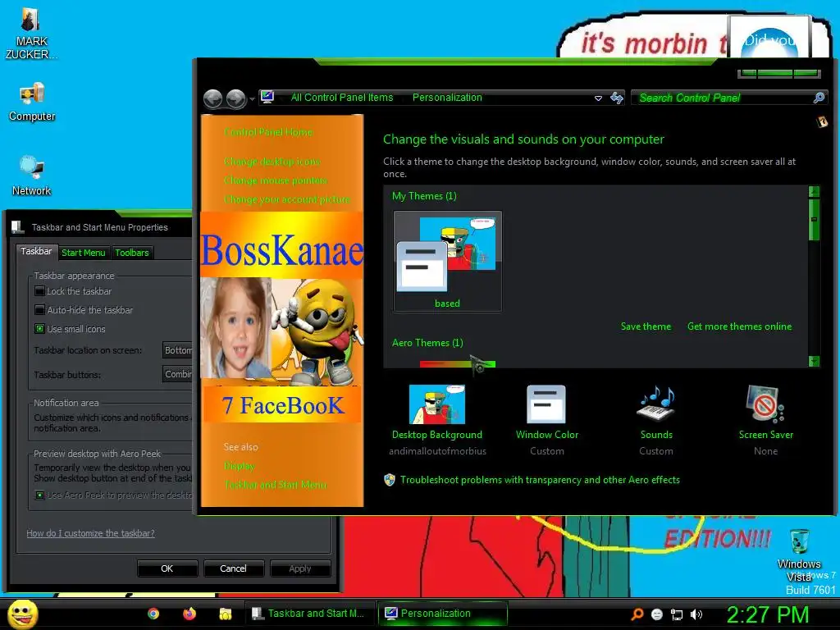Click the Control Panel address bar icon
The image size is (840, 630).
coord(267,97)
